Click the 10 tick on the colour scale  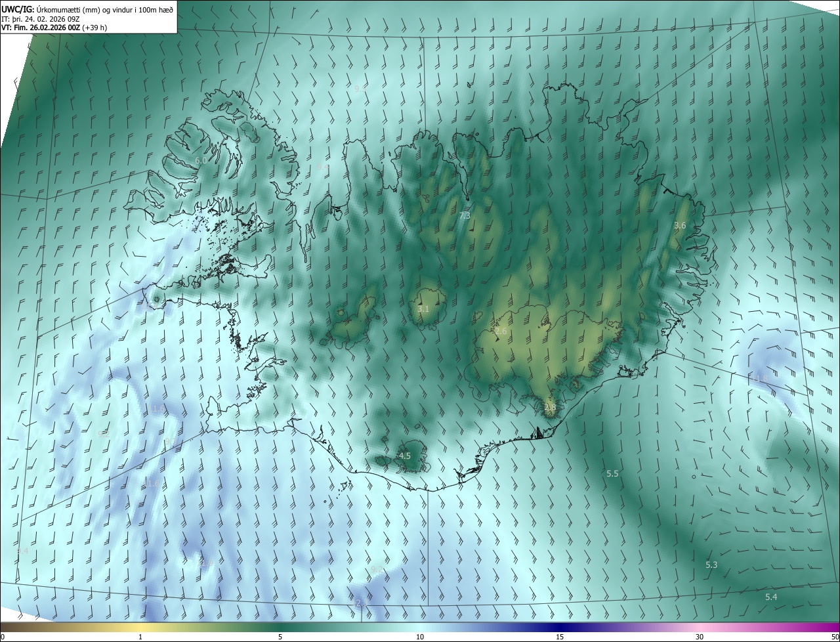(x=420, y=637)
